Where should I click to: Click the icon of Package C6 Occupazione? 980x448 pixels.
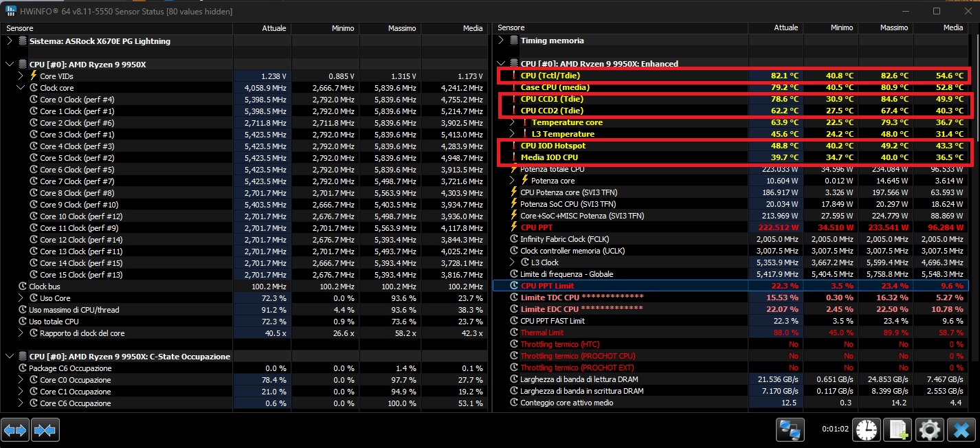[23, 368]
